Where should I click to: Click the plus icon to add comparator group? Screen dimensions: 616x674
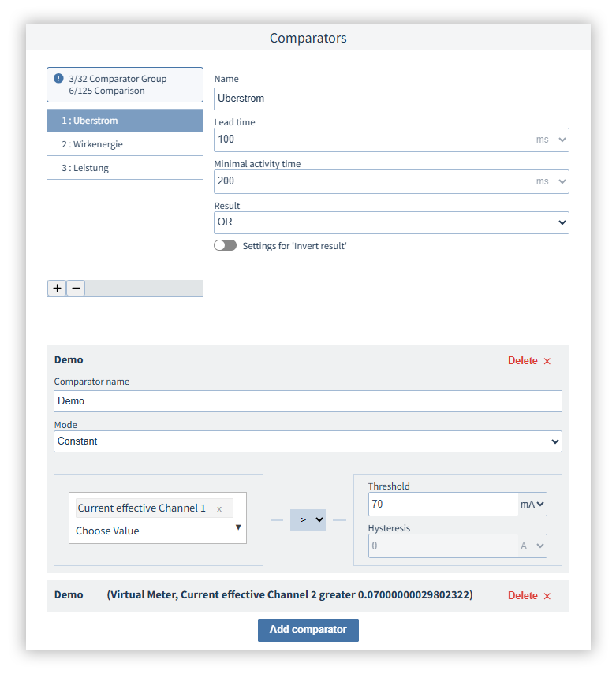pyautogui.click(x=57, y=289)
